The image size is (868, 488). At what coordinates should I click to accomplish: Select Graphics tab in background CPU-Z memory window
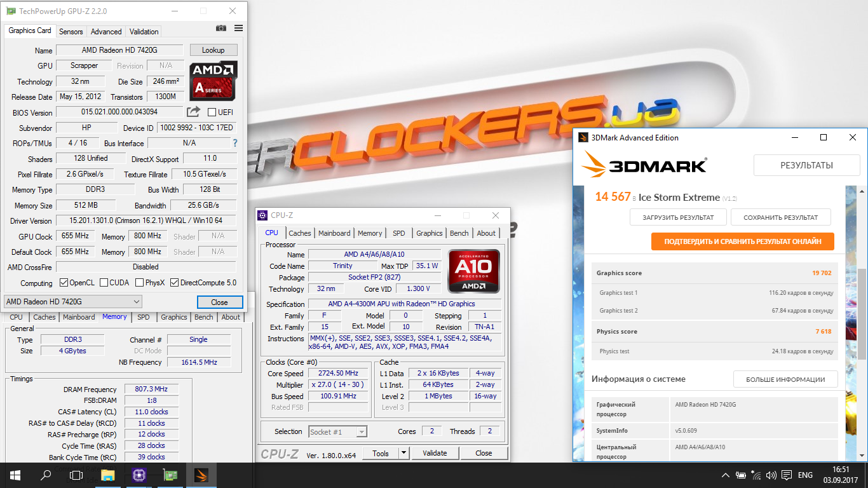(x=174, y=317)
